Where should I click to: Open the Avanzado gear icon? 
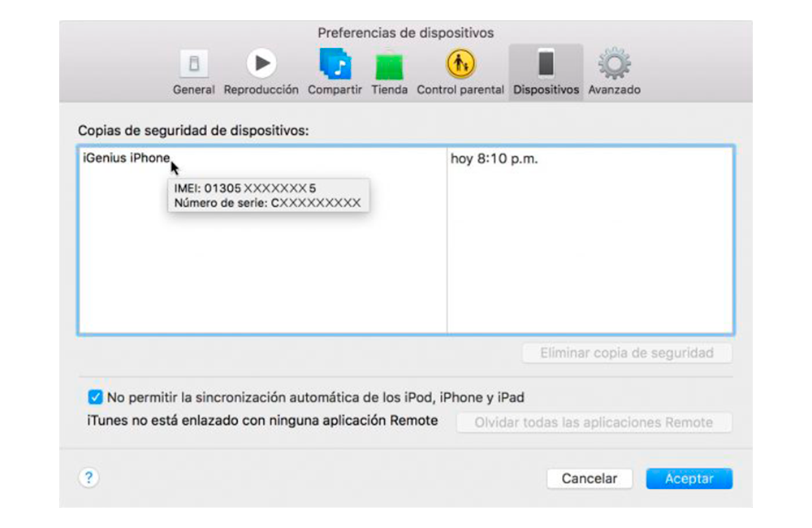tap(614, 63)
